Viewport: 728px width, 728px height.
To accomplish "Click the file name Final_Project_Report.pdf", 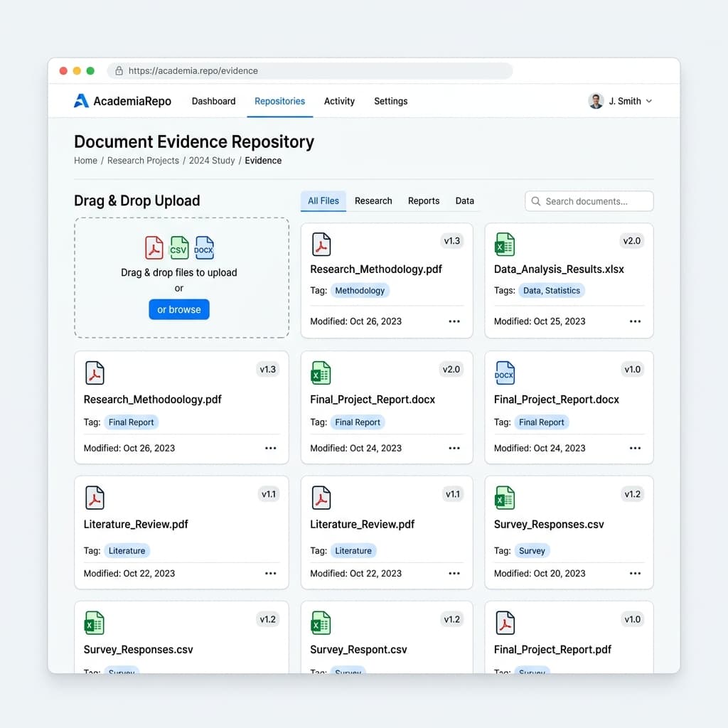I will coord(552,650).
